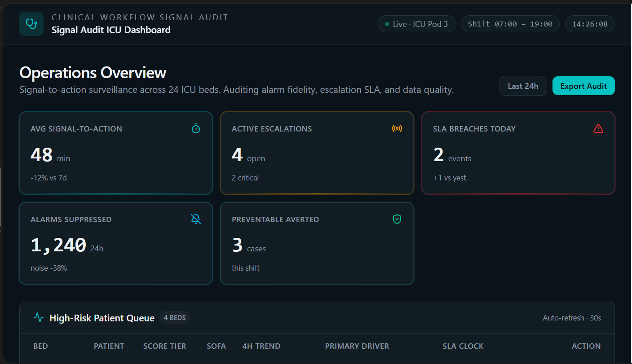The height and width of the screenshot is (364, 632).
Task: Click the stethoscope app logo icon
Action: pos(31,24)
